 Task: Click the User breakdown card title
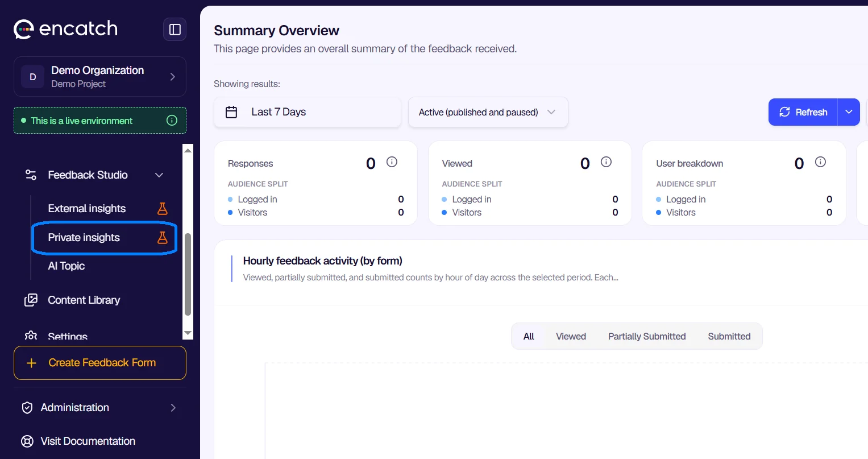tap(690, 164)
